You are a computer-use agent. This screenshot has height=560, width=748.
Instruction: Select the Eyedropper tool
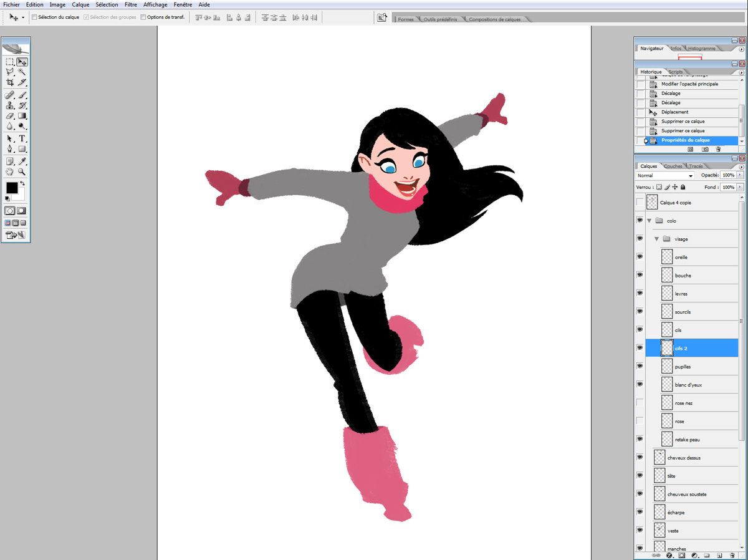tap(22, 161)
